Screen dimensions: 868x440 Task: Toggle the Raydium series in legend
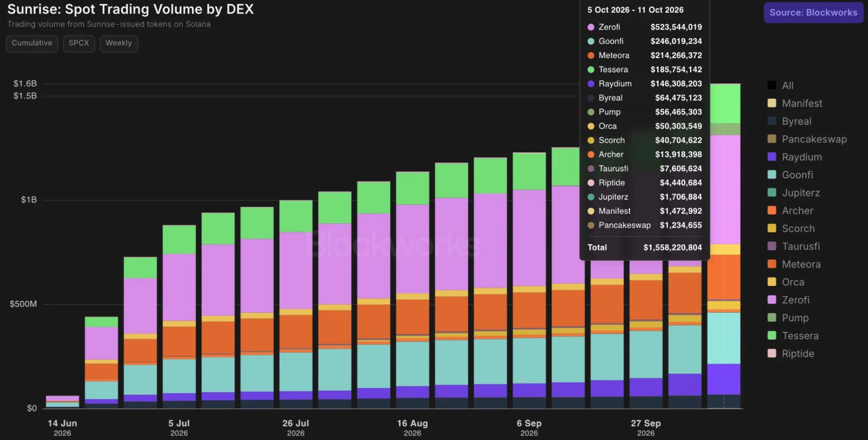coord(795,157)
